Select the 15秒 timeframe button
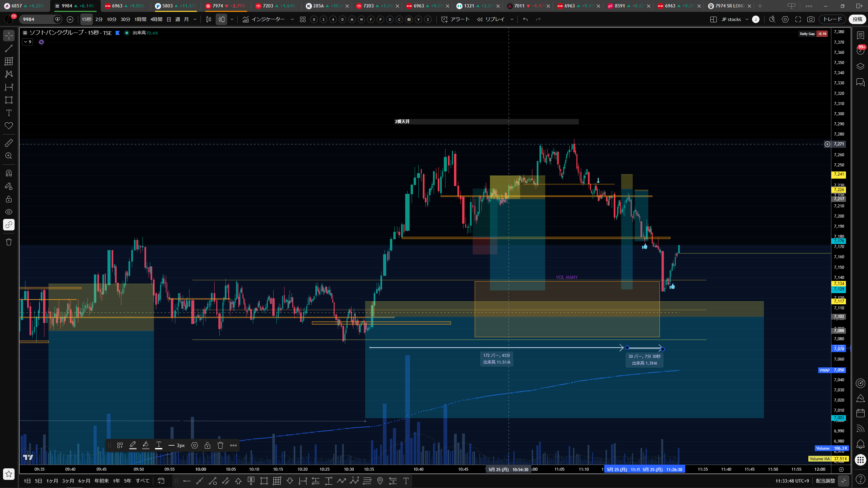Screen dimensions: 868x488 [x=86, y=19]
